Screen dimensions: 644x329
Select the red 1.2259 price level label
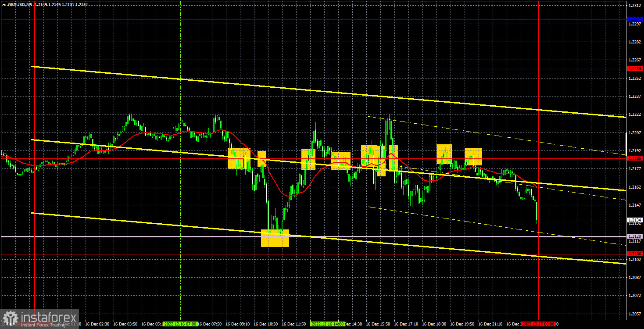(635, 68)
